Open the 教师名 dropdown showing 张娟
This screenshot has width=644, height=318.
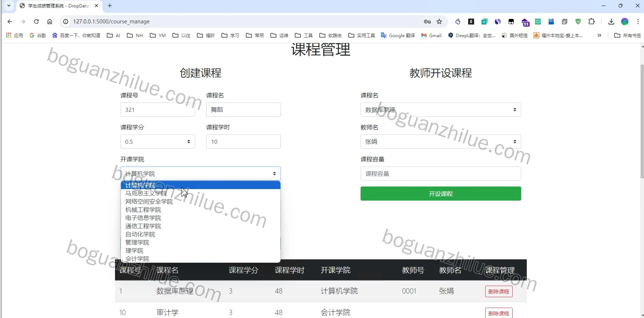pyautogui.click(x=441, y=142)
